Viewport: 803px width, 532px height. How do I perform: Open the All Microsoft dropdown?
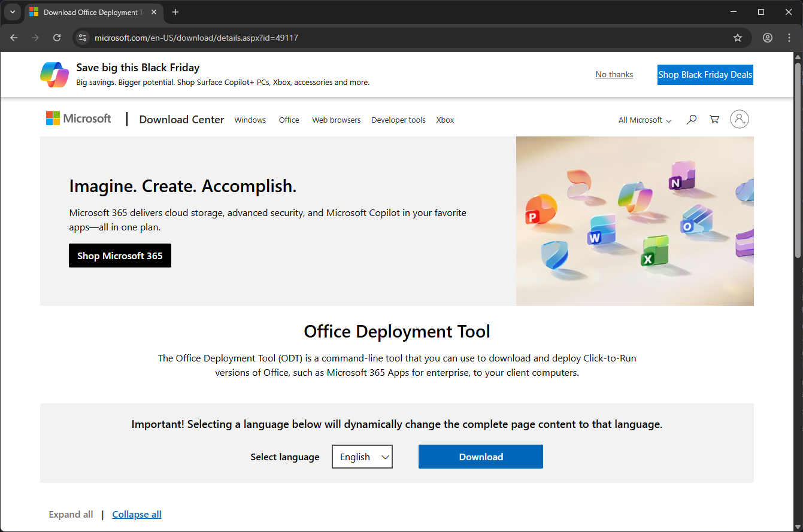(644, 120)
